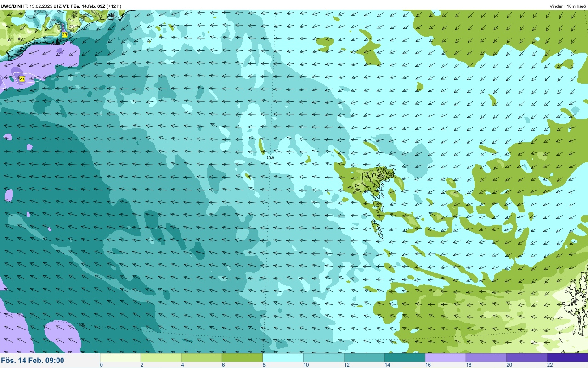Click the olive green 6–8 legend swatch
588x368 pixels.
click(x=242, y=357)
